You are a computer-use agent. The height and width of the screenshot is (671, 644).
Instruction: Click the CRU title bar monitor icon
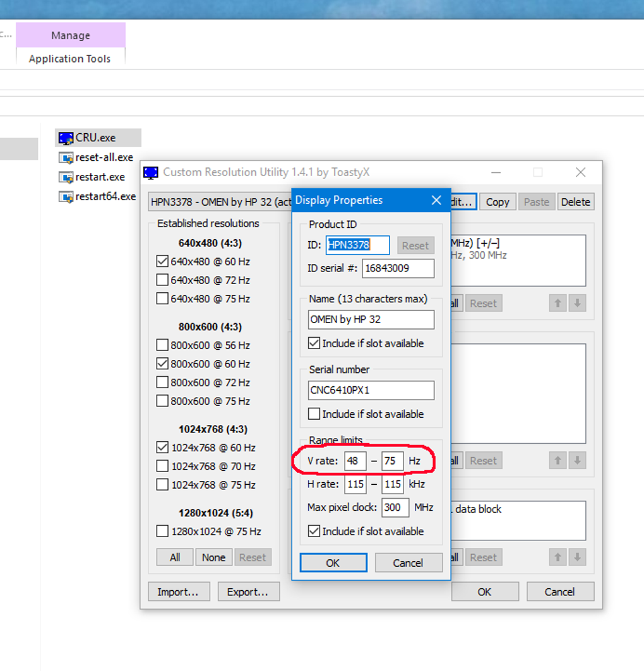click(x=150, y=172)
